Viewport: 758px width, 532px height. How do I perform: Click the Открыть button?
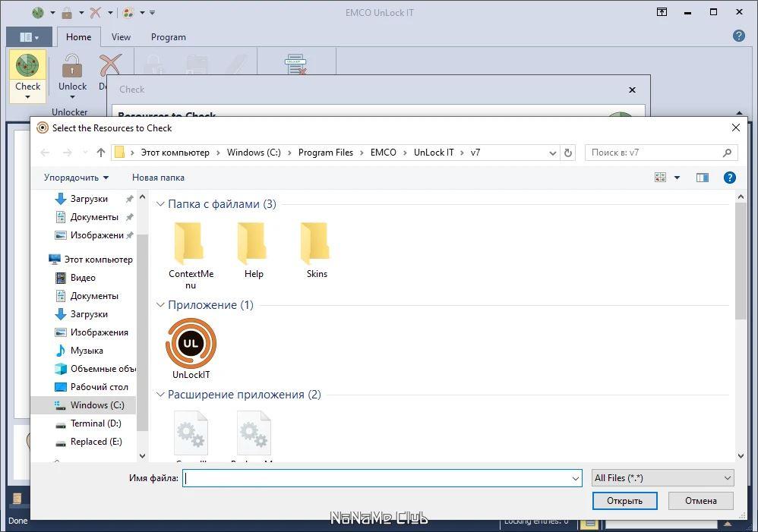[x=624, y=501]
